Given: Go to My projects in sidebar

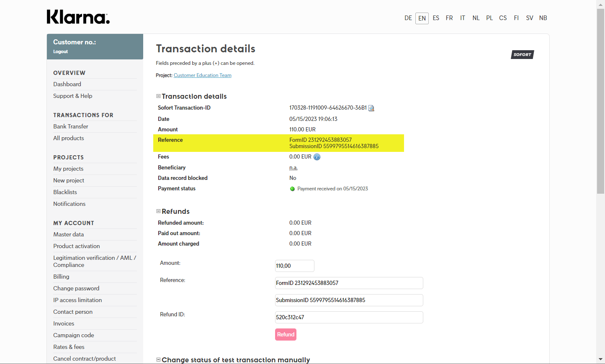Looking at the screenshot, I should pyautogui.click(x=68, y=169).
